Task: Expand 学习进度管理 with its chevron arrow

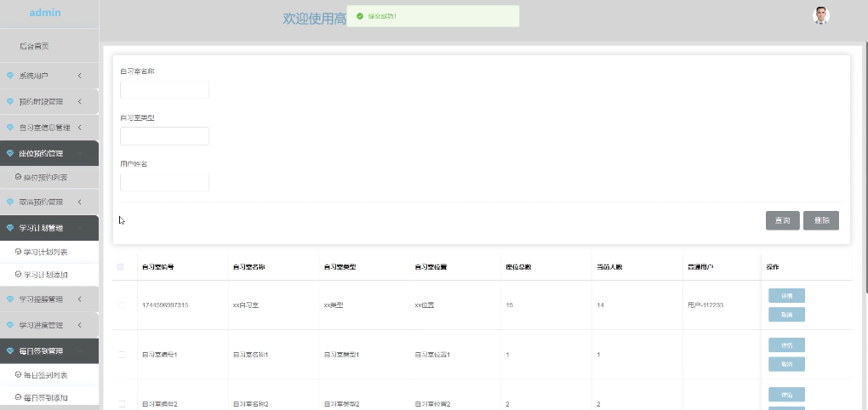Action: click(80, 325)
